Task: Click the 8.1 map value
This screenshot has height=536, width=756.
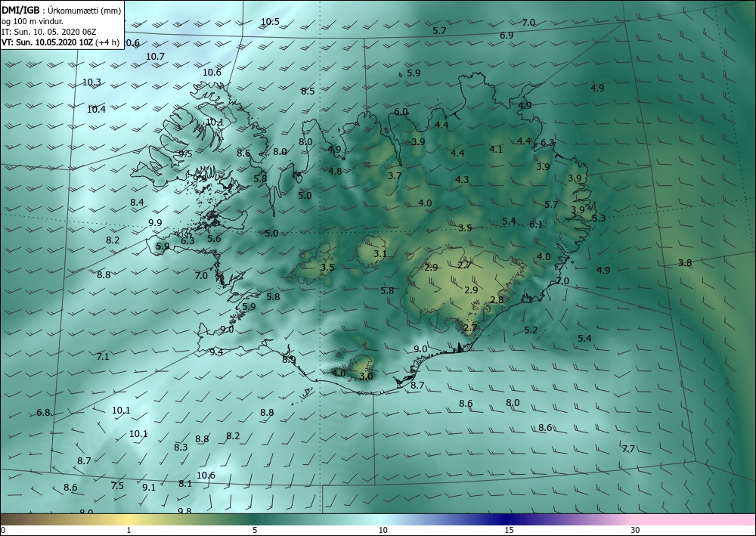Action: (185, 484)
